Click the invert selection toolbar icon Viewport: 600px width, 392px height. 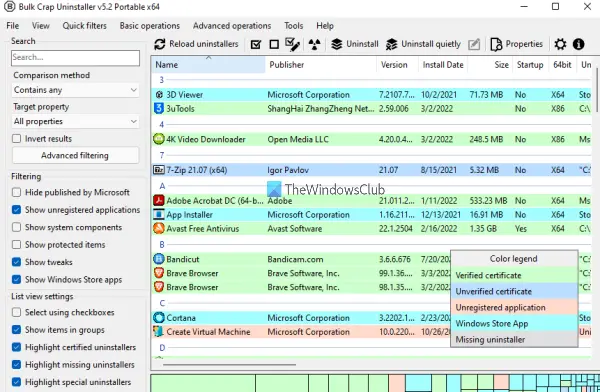(x=292, y=44)
